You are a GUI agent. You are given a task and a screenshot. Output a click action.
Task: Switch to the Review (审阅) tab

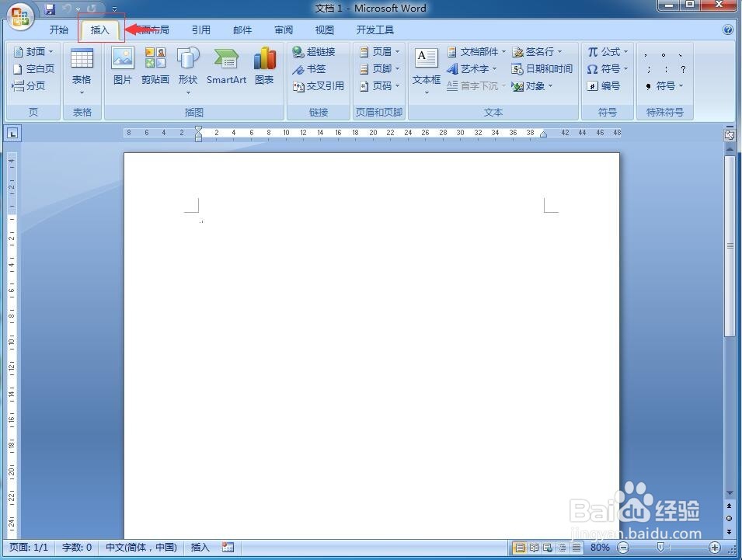click(x=284, y=30)
